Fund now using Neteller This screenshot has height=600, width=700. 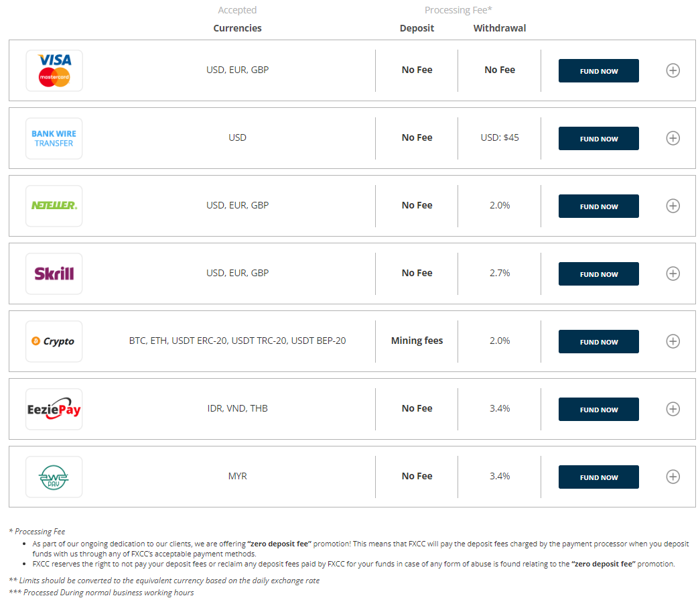click(599, 206)
